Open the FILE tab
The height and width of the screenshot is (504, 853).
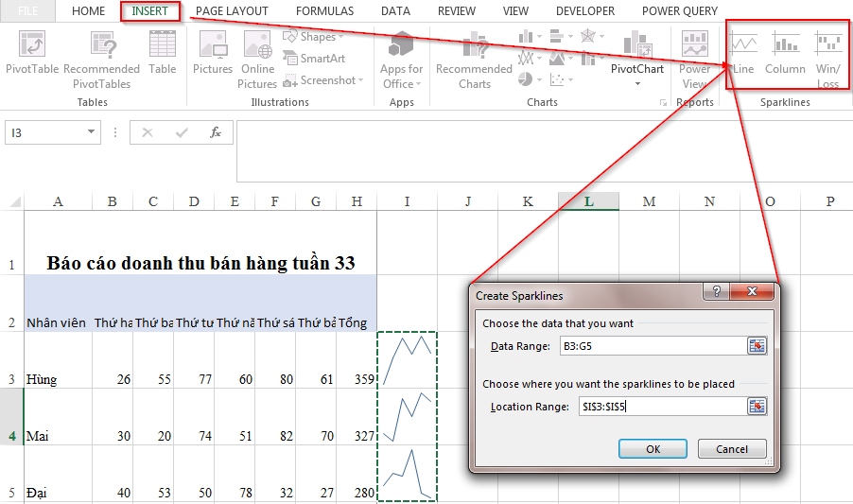[27, 10]
